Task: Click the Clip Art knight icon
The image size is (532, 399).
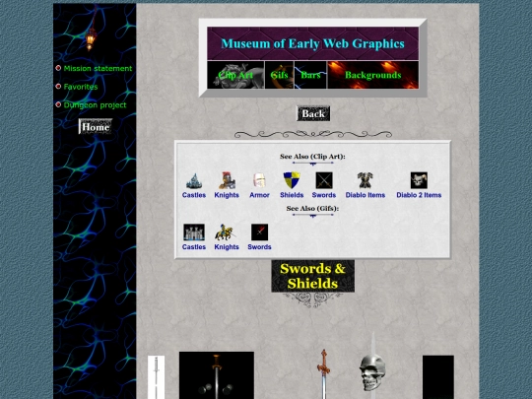Action: click(x=227, y=180)
